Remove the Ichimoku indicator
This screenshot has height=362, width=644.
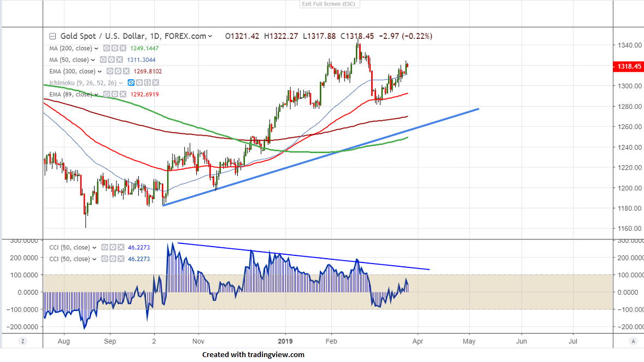[x=156, y=83]
